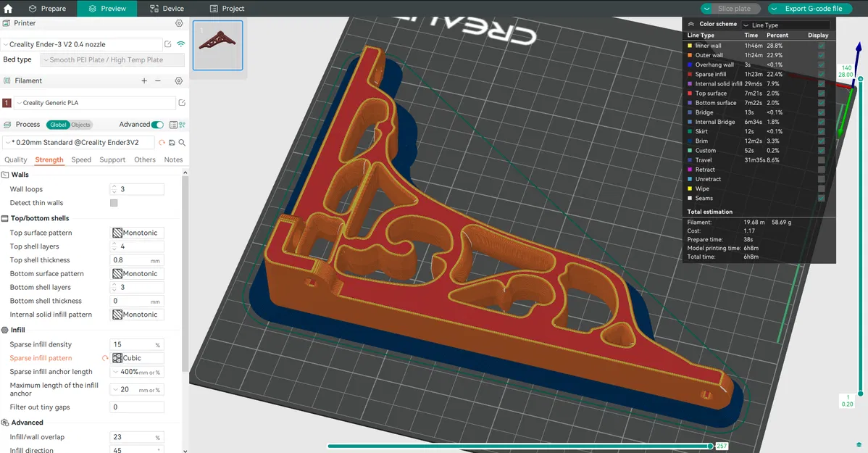The height and width of the screenshot is (453, 868).
Task: Open printer settings gear icon
Action: click(x=179, y=23)
